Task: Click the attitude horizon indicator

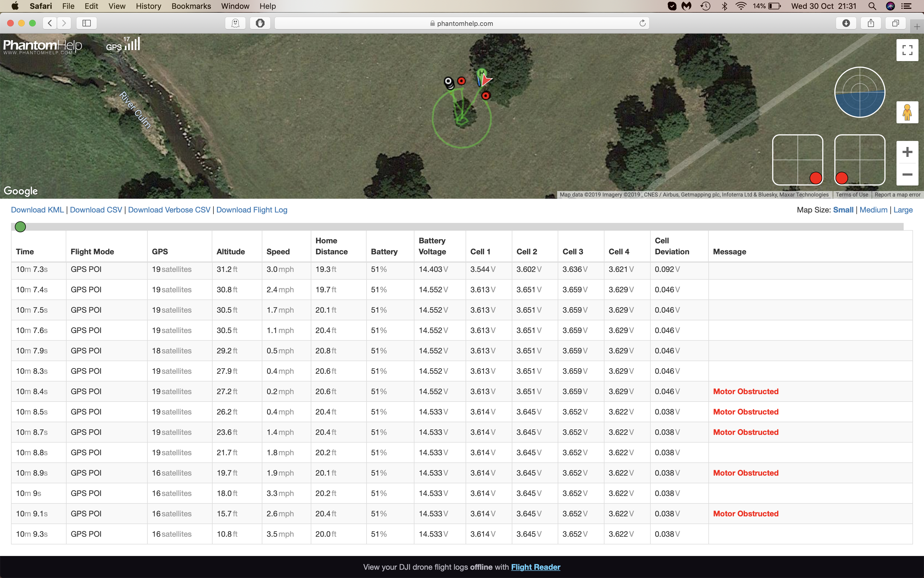Action: [859, 92]
